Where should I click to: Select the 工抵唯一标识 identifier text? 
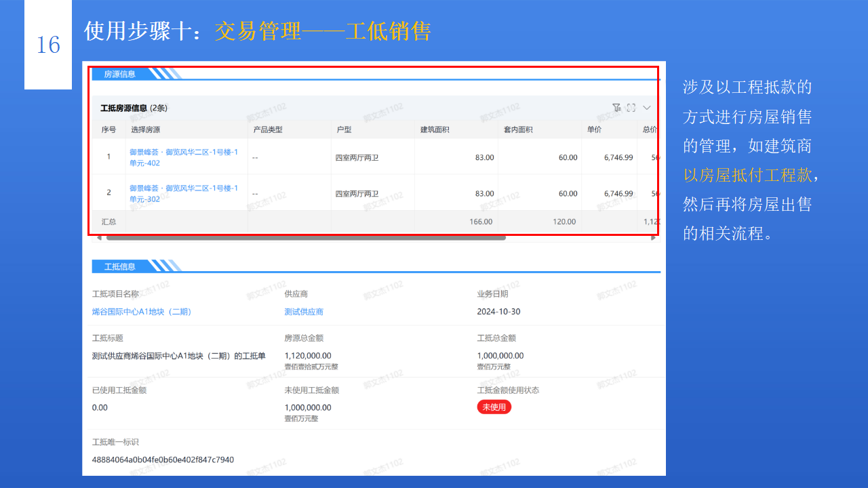click(166, 460)
